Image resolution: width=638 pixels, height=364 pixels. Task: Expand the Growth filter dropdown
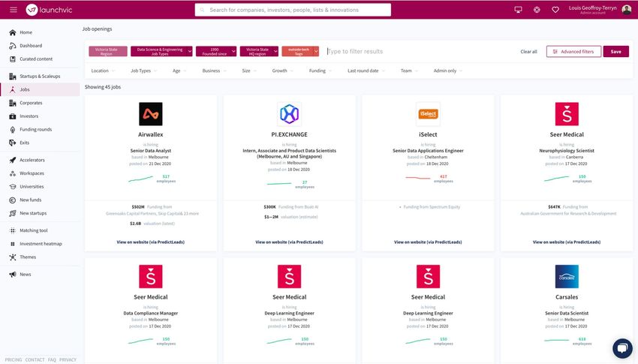(x=282, y=71)
